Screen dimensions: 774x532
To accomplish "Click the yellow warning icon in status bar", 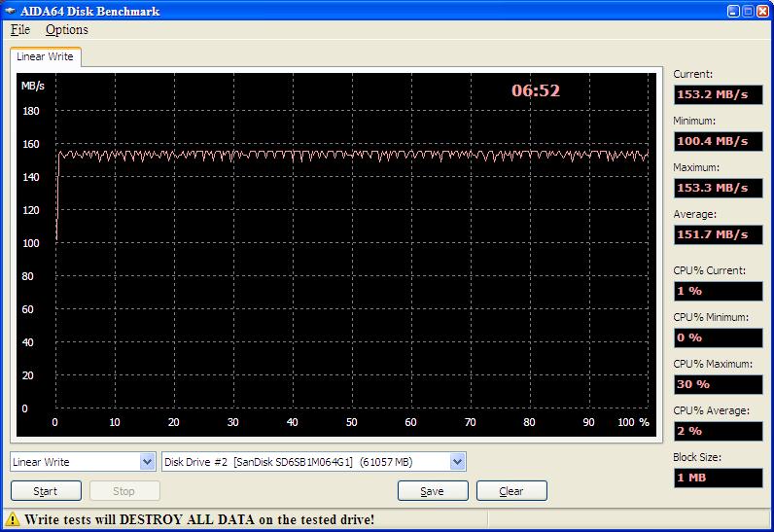I will [x=13, y=519].
